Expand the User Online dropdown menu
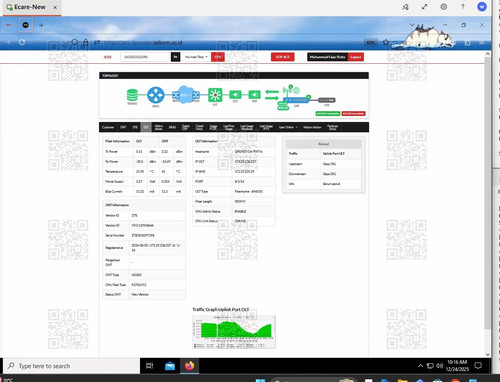 [288, 127]
